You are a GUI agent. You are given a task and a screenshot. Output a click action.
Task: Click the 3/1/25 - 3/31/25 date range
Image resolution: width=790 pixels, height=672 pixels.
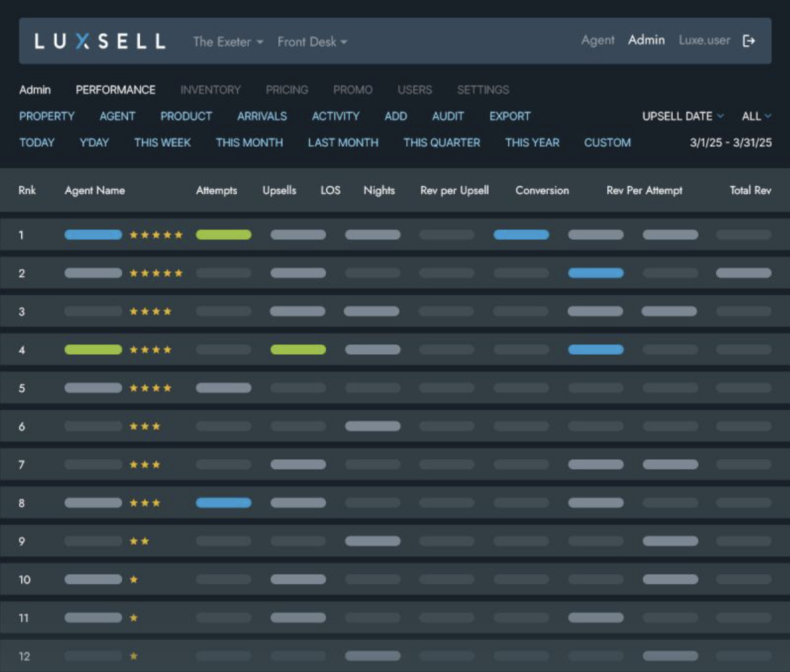coord(731,143)
